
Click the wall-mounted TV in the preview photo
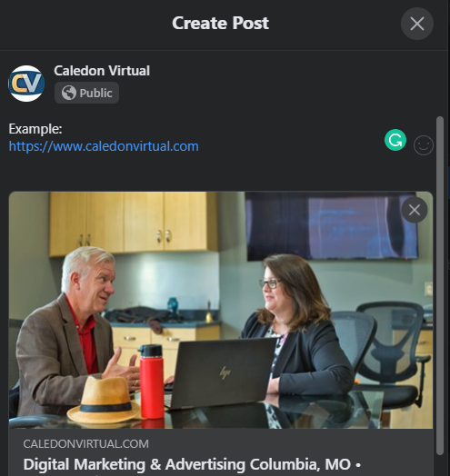click(x=332, y=225)
